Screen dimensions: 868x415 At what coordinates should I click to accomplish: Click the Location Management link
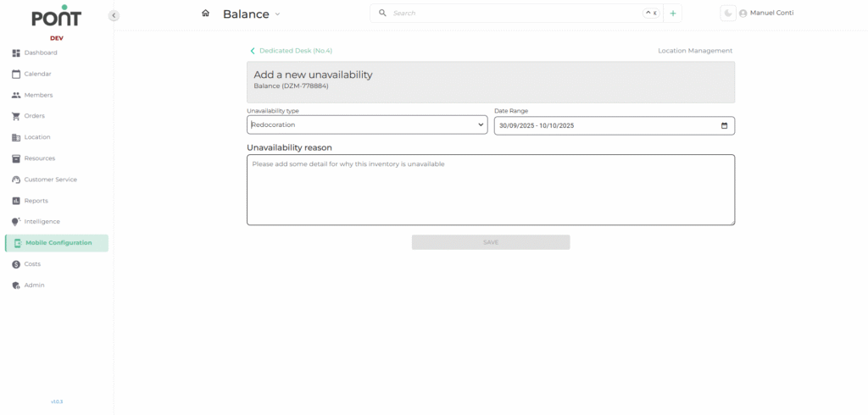695,51
